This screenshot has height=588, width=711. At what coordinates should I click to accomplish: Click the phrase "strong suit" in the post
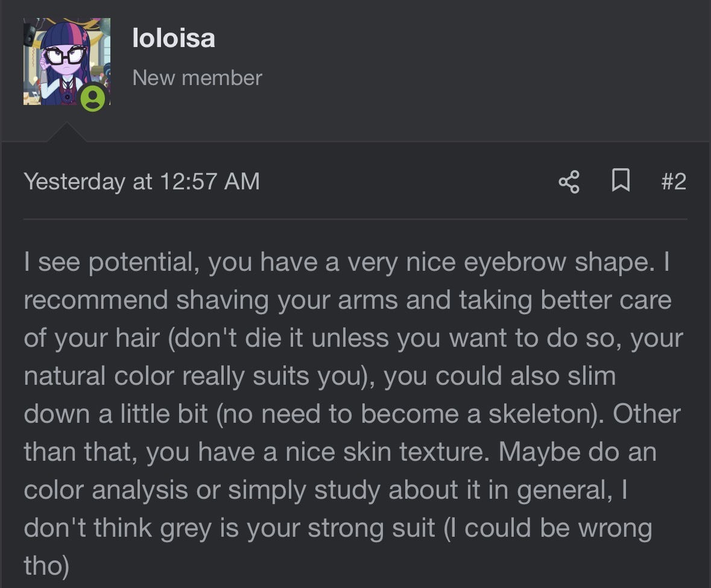coord(371,528)
